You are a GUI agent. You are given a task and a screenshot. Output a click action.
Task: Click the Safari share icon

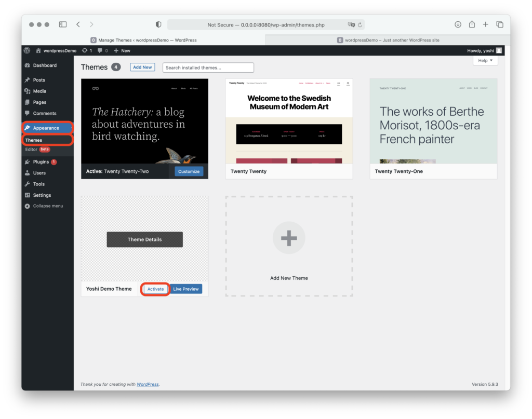[472, 24]
